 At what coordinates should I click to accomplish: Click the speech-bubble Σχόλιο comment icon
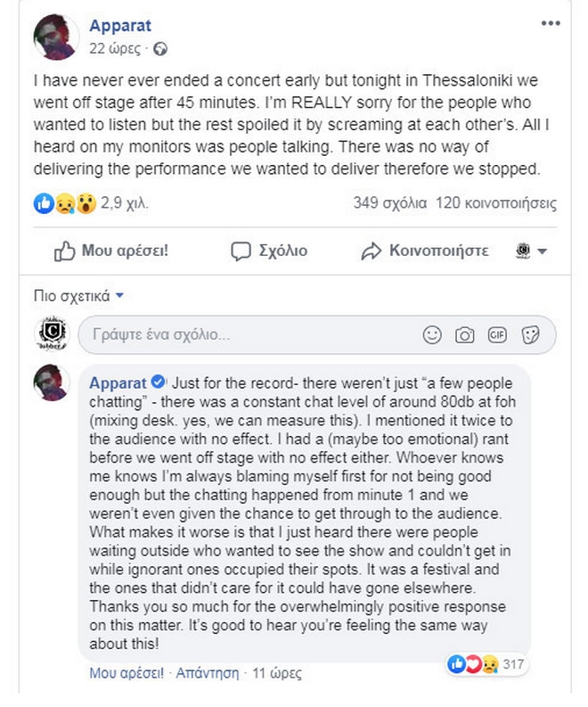269,251
